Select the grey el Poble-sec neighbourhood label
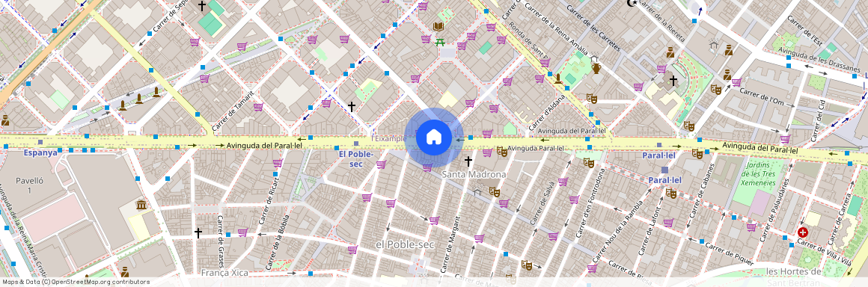Image resolution: width=868 pixels, height=287 pixels. pos(405,244)
